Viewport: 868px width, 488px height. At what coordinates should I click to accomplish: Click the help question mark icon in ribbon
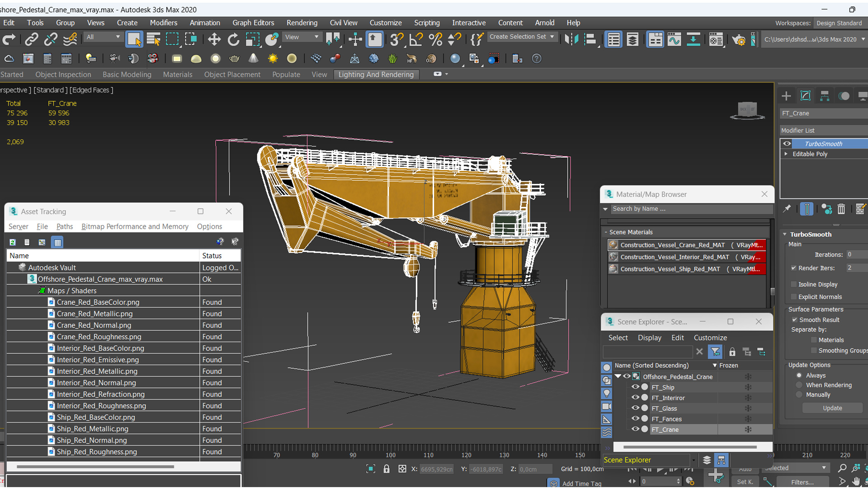tap(537, 59)
